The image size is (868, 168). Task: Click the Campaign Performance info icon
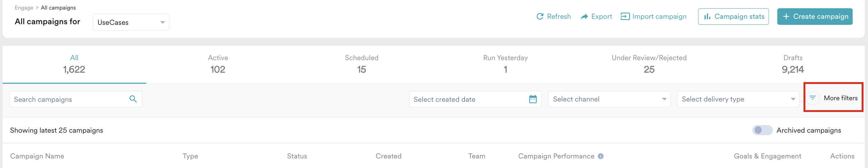(600, 156)
